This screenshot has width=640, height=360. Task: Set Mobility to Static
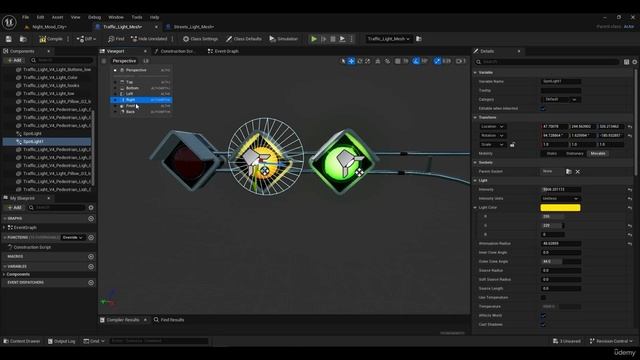(551, 153)
